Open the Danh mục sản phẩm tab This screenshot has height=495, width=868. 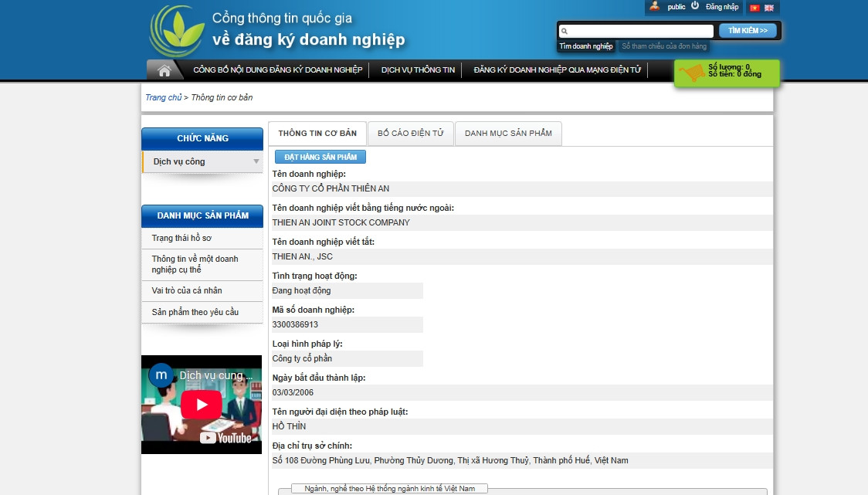pos(508,134)
